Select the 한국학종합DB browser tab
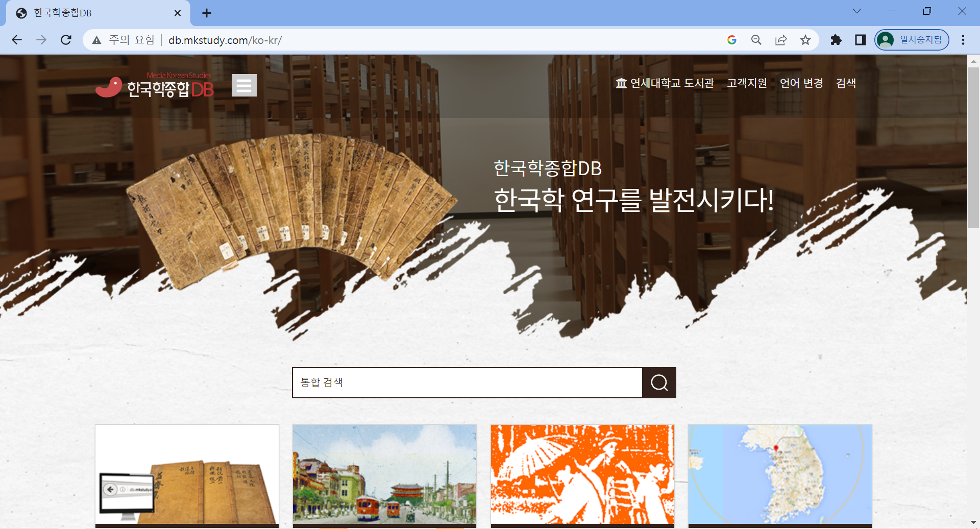Image resolution: width=980 pixels, height=529 pixels. [97, 13]
